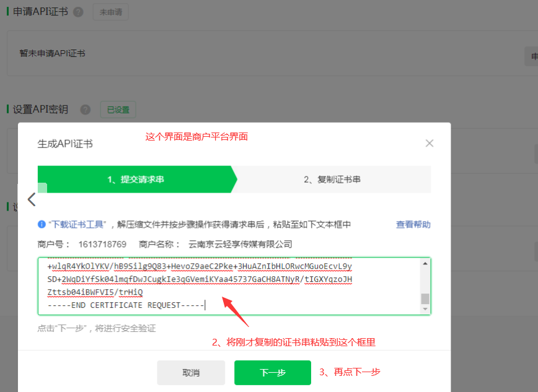Select step 2、复制证书串
Screen dimensions: 538x392
tap(332, 180)
